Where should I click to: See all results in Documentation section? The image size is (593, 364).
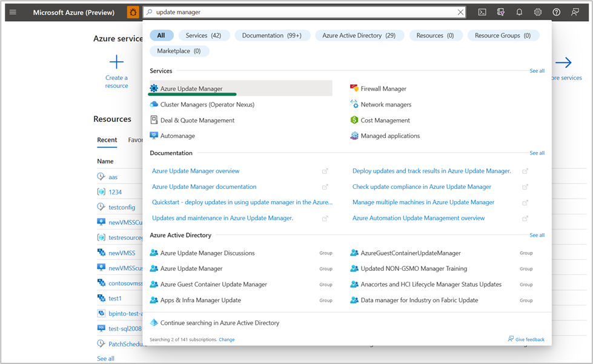[537, 153]
